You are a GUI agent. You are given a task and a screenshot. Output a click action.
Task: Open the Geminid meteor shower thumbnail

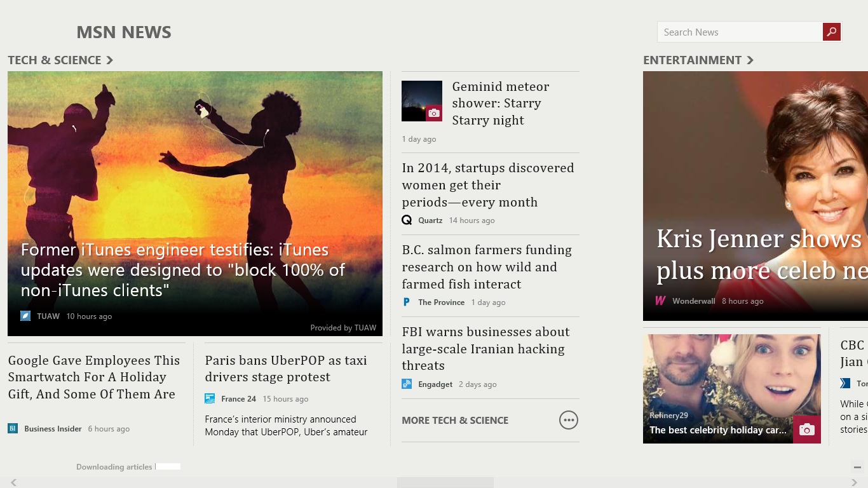pos(422,101)
